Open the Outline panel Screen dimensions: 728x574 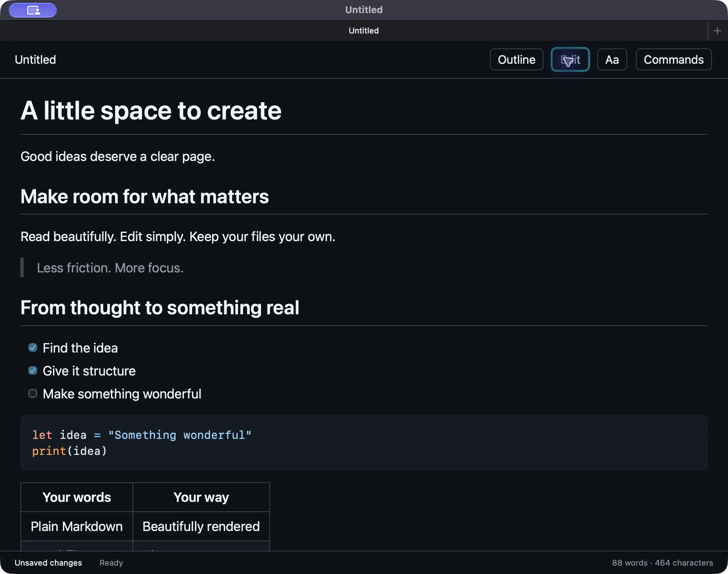coord(517,59)
